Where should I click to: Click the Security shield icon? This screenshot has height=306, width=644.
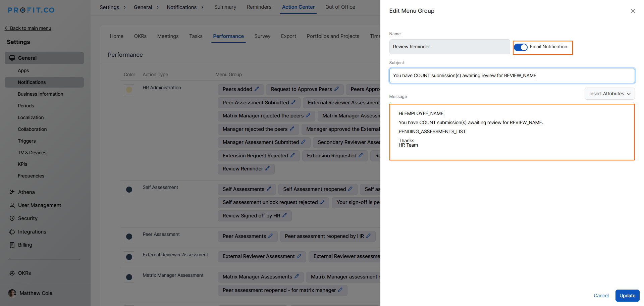click(12, 218)
